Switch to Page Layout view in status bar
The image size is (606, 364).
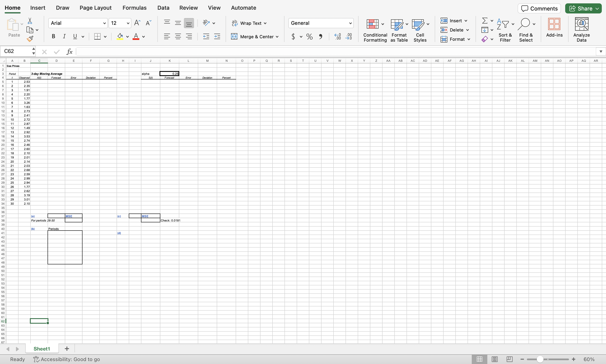click(494, 359)
